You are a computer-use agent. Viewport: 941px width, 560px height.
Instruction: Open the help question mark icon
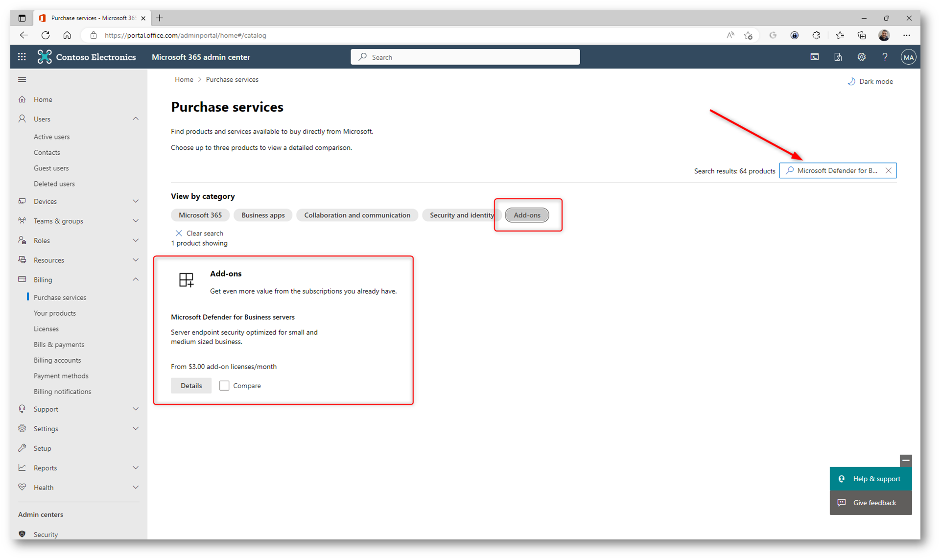[885, 57]
